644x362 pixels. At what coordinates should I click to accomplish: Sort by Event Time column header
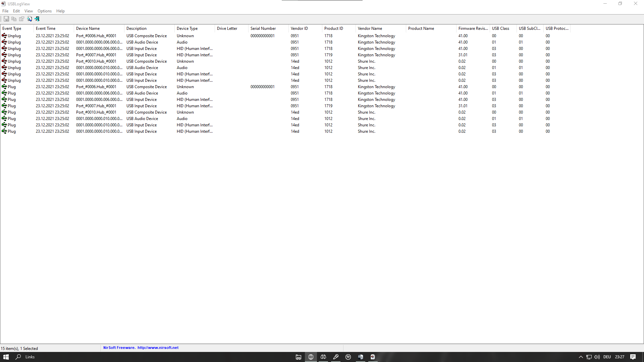click(x=46, y=28)
